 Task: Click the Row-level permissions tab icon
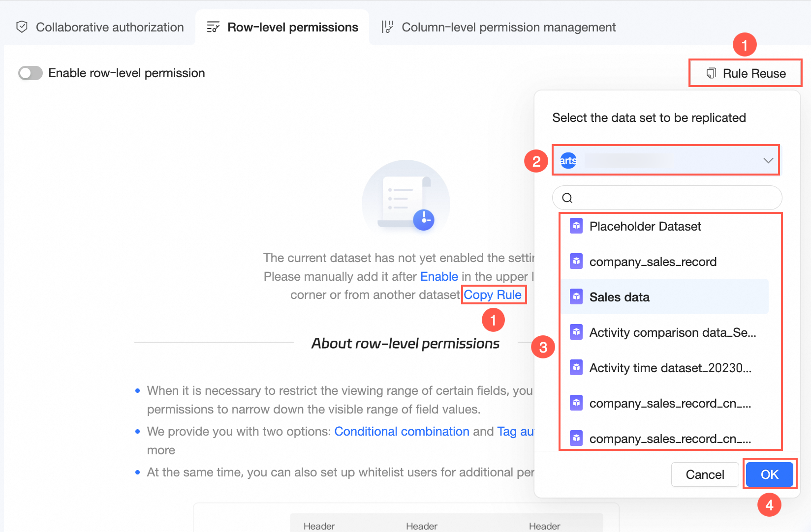[x=213, y=27]
